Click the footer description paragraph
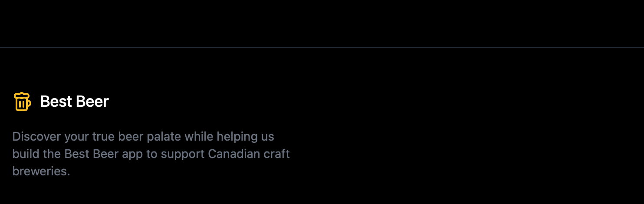Viewport: 644px width, 204px height. click(151, 154)
